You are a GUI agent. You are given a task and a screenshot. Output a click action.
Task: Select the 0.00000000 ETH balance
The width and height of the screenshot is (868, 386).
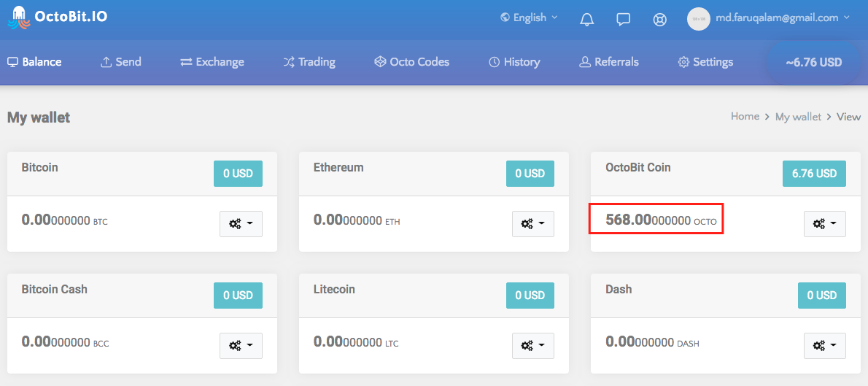pyautogui.click(x=357, y=220)
